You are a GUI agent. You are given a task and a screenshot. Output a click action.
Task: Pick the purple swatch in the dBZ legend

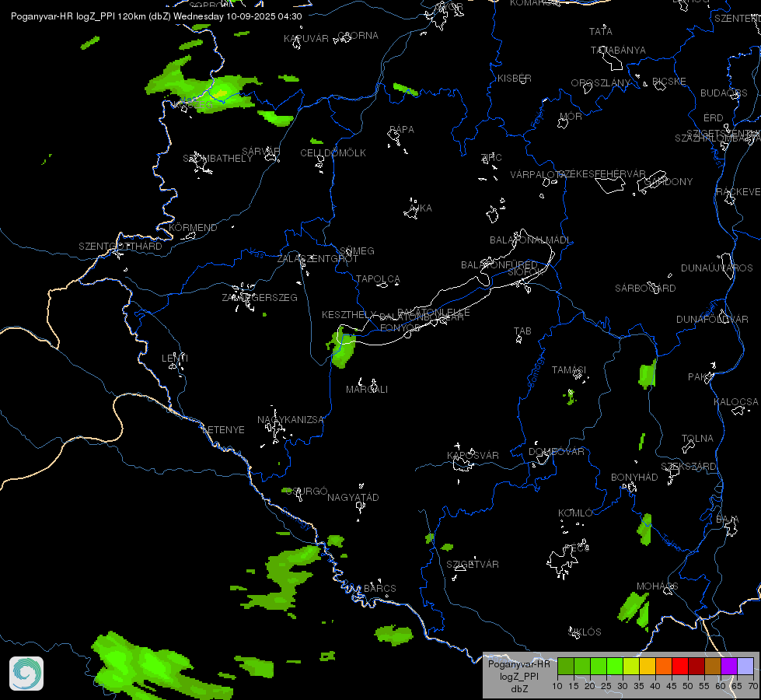coord(729,666)
